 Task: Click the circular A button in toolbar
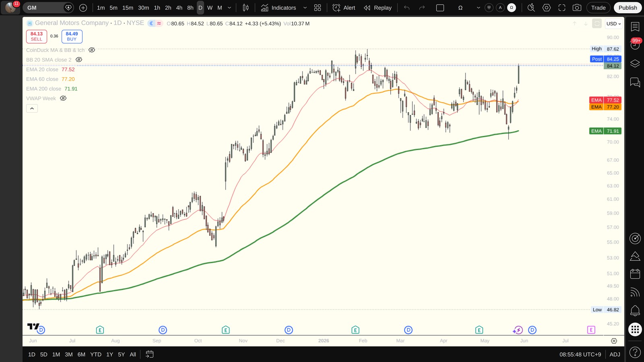coord(500,8)
